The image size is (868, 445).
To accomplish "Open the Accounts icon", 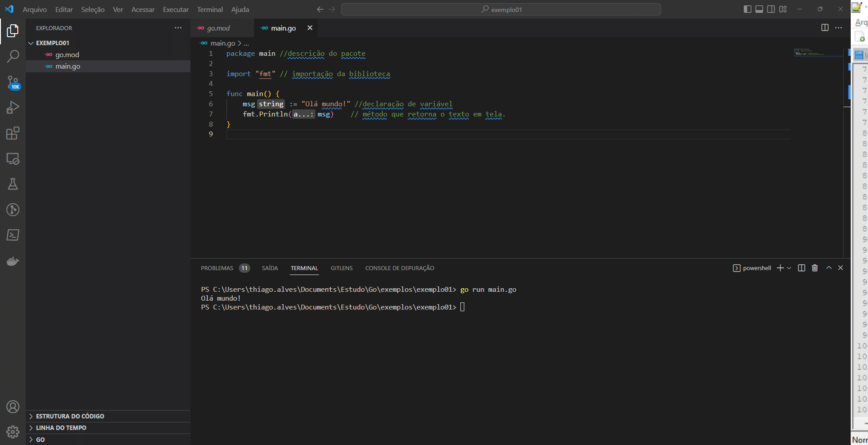I will tap(13, 406).
